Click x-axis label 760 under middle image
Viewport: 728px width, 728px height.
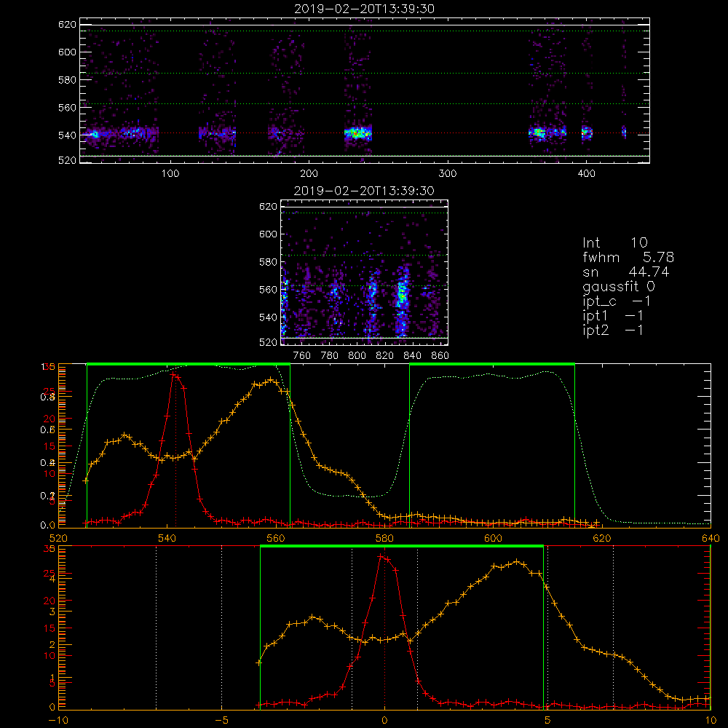pos(302,356)
